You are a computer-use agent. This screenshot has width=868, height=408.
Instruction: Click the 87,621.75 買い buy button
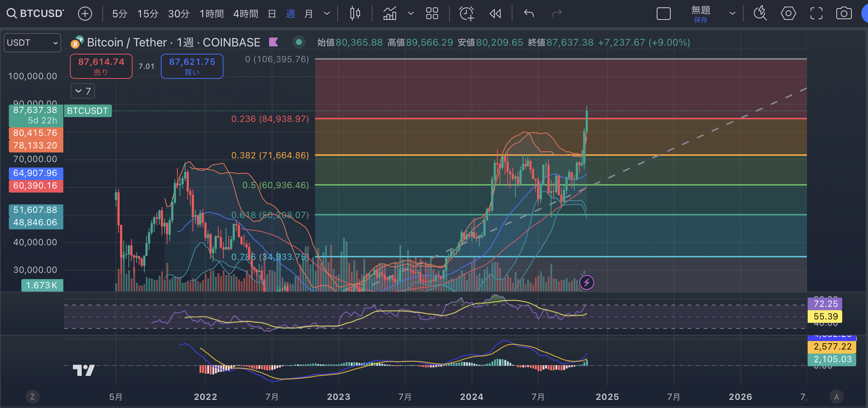pyautogui.click(x=192, y=66)
